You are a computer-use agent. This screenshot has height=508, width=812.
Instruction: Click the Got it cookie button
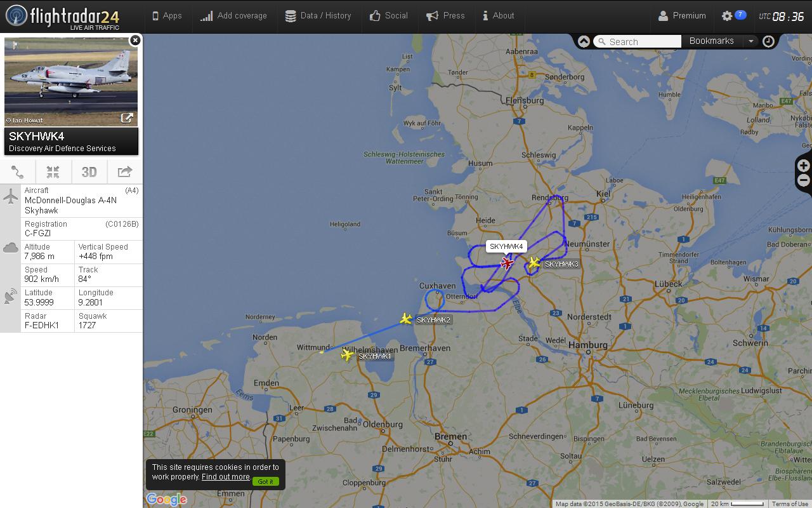(x=265, y=481)
